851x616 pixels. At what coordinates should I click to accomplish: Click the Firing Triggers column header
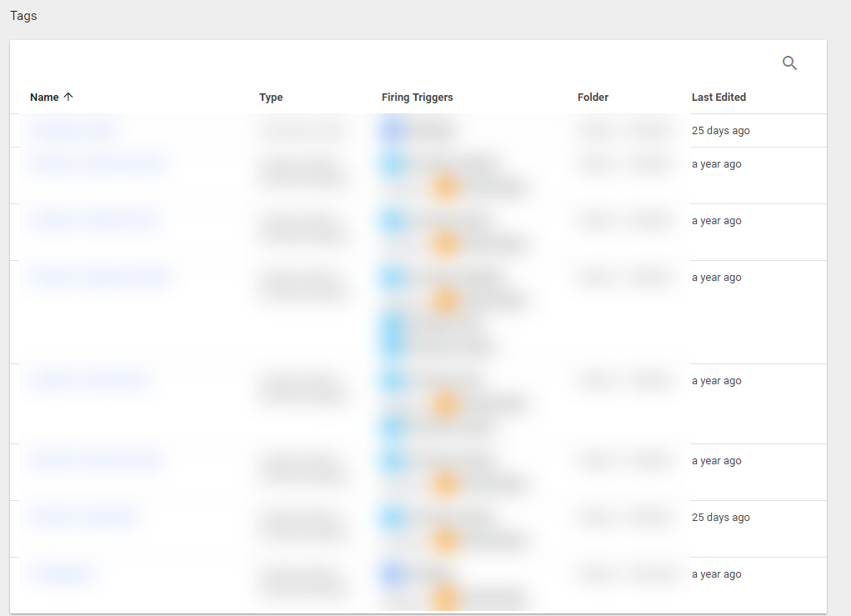[x=417, y=98]
